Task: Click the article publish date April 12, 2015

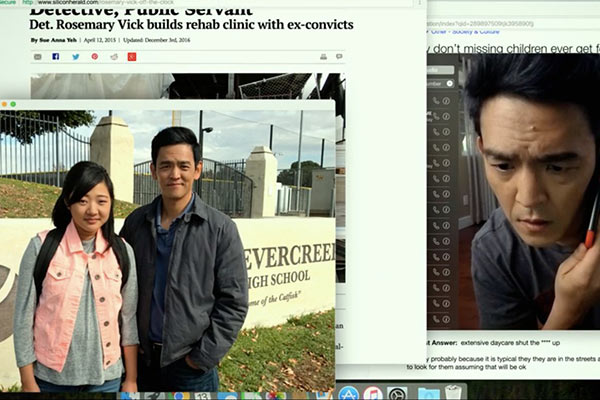Action: [99, 40]
